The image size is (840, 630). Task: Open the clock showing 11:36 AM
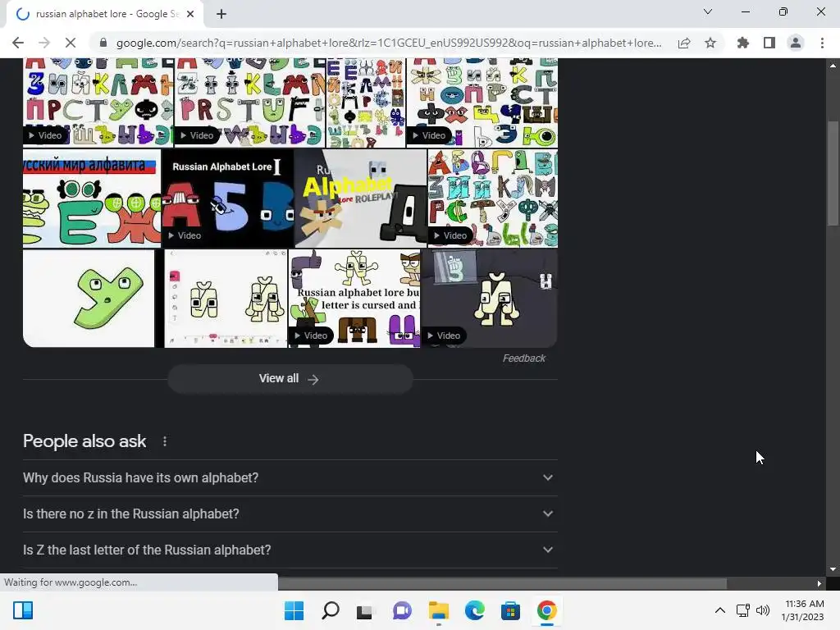pyautogui.click(x=802, y=610)
